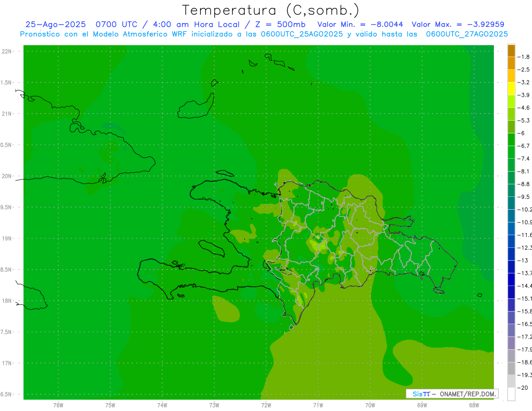Click the yellow swatch between -3.2 and -3.9
Image resolution: width=532 pixels, height=411 pixels.
pos(511,89)
